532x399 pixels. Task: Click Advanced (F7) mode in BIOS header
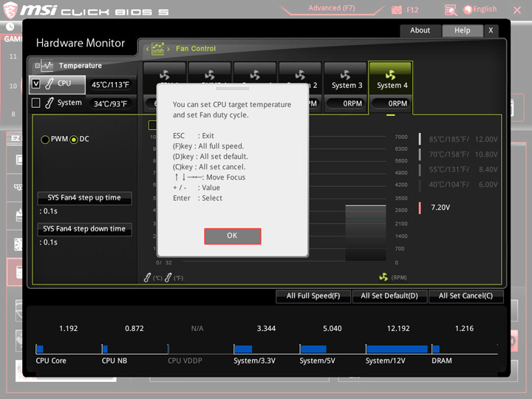[x=332, y=8]
